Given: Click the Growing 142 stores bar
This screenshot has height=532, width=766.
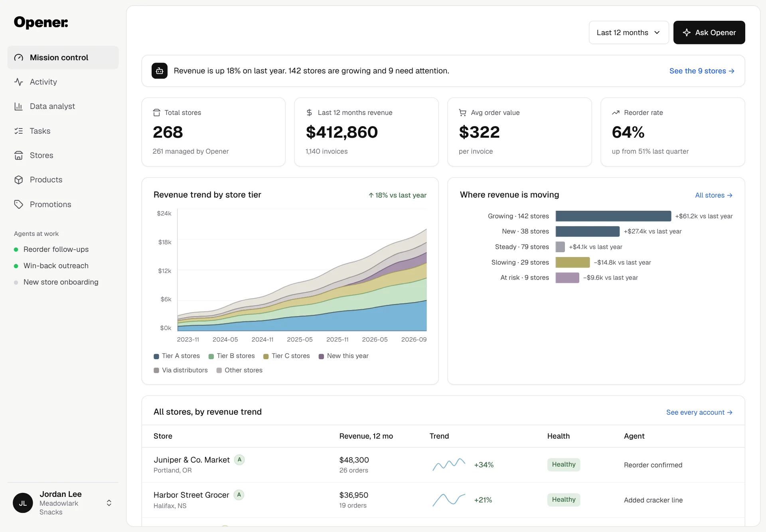Looking at the screenshot, I should [x=613, y=216].
